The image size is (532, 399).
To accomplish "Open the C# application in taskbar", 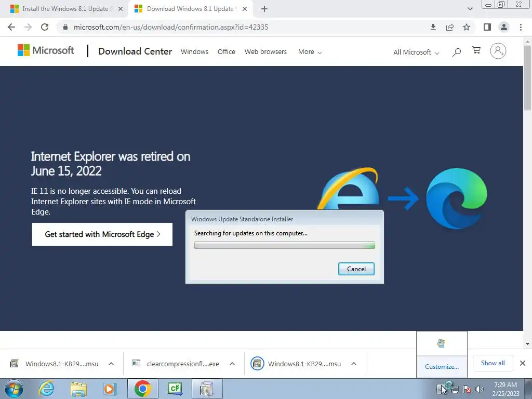I will [x=175, y=389].
